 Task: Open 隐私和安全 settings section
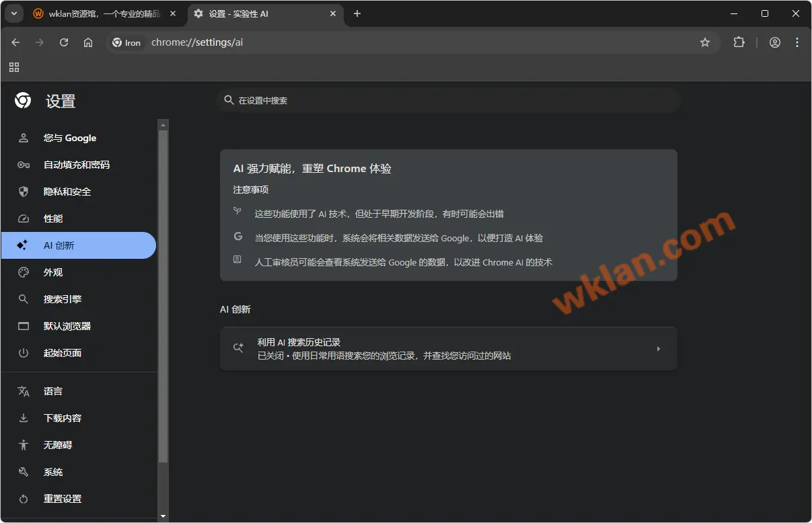(x=79, y=192)
